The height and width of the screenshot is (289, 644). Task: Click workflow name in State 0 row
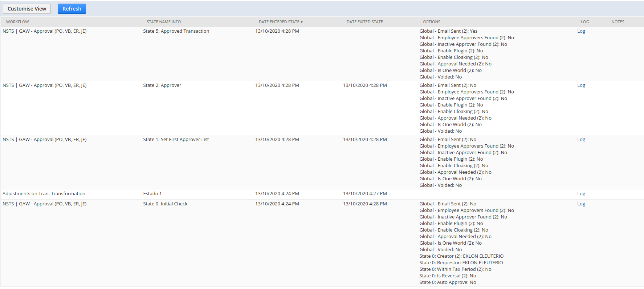[x=45, y=204]
